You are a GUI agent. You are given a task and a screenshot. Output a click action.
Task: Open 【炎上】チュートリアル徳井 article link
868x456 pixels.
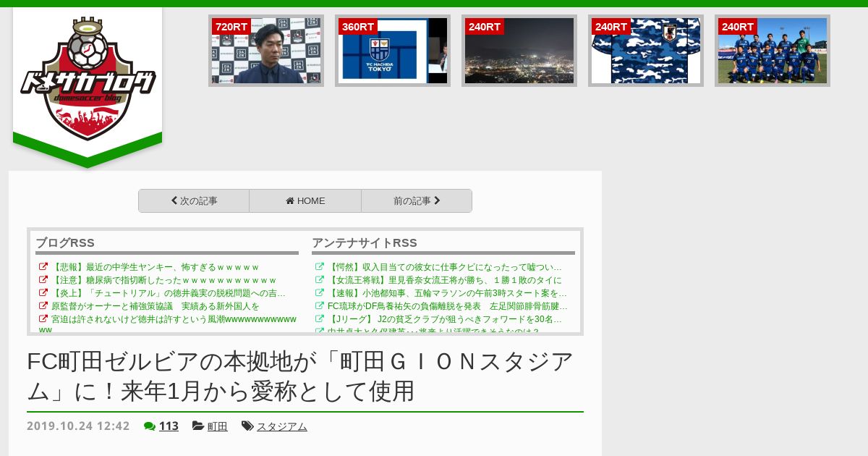pyautogui.click(x=169, y=293)
